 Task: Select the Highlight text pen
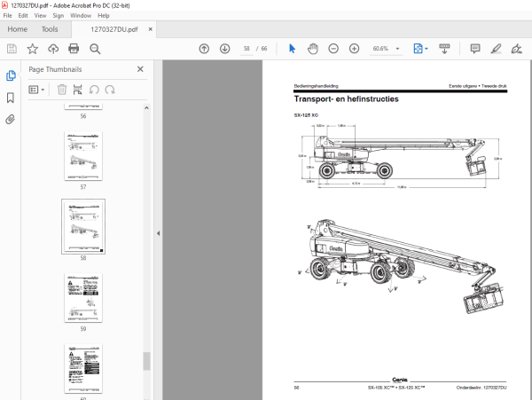[496, 49]
